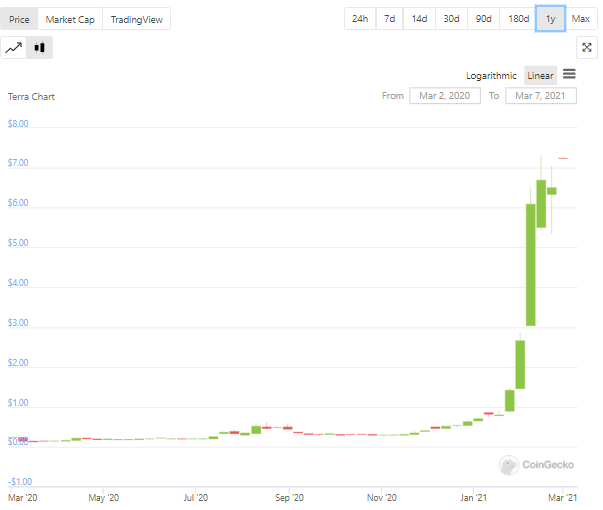Click the Nov '20 axis label
The image size is (603, 510).
pyautogui.click(x=381, y=498)
